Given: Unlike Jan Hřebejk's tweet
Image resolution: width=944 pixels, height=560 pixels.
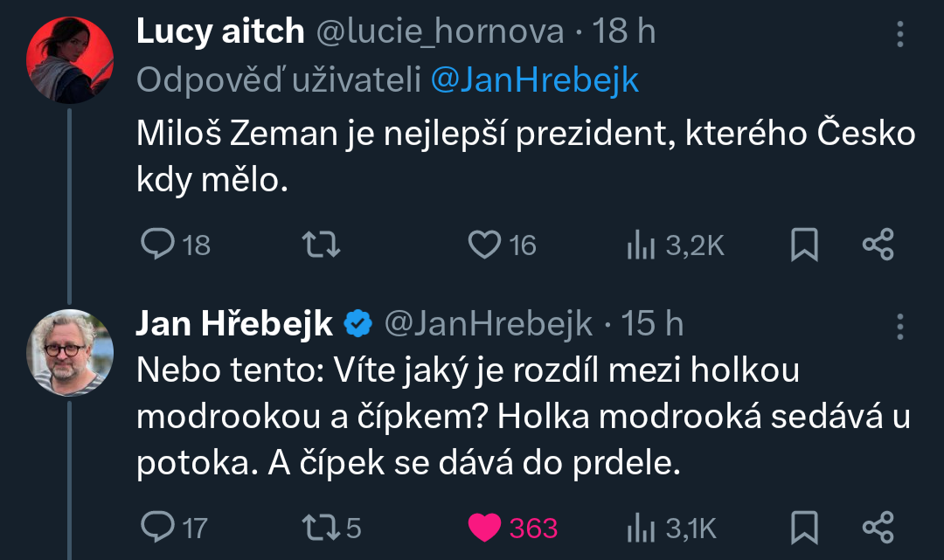Looking at the screenshot, I should [x=483, y=527].
